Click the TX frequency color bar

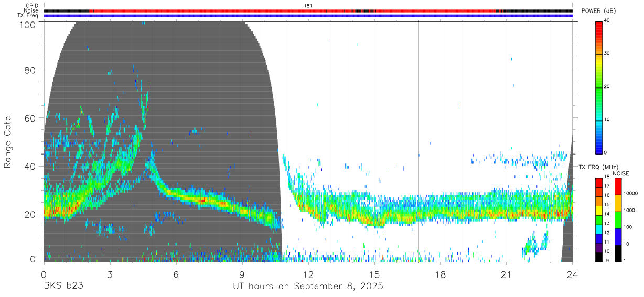(x=599, y=219)
